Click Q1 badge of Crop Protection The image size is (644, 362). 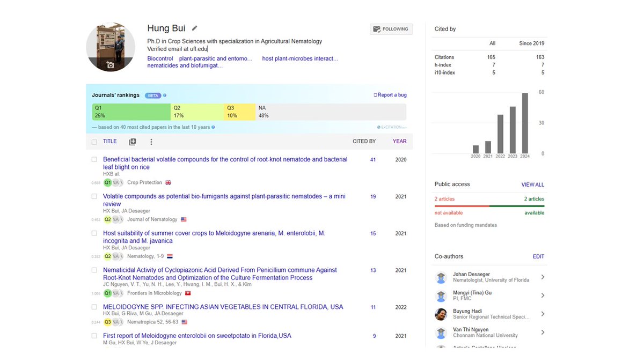point(107,182)
